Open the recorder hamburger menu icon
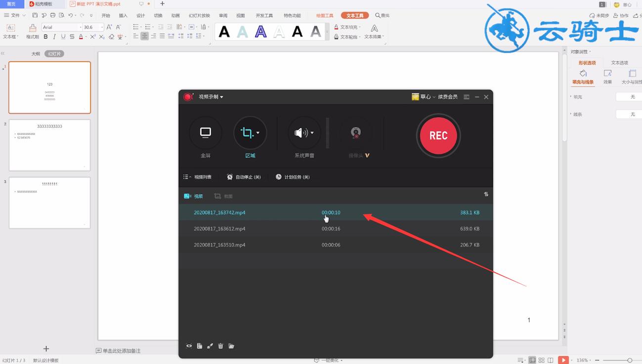This screenshot has height=364, width=642. point(467,97)
